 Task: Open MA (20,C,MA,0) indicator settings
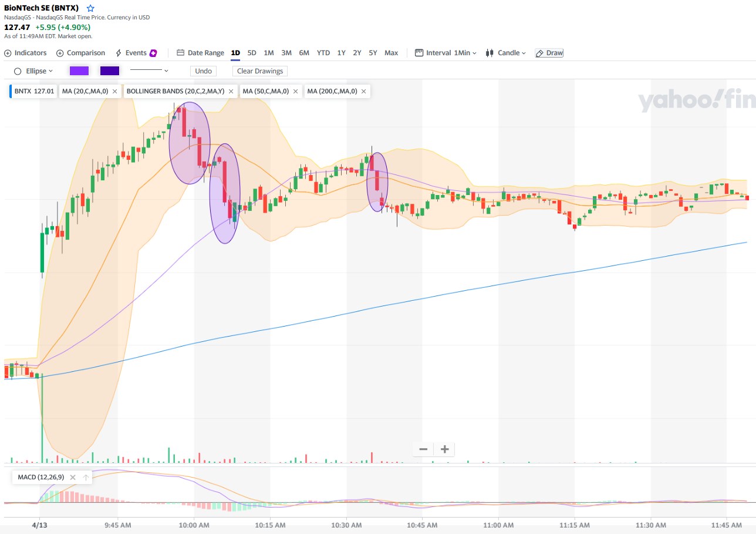[x=85, y=91]
